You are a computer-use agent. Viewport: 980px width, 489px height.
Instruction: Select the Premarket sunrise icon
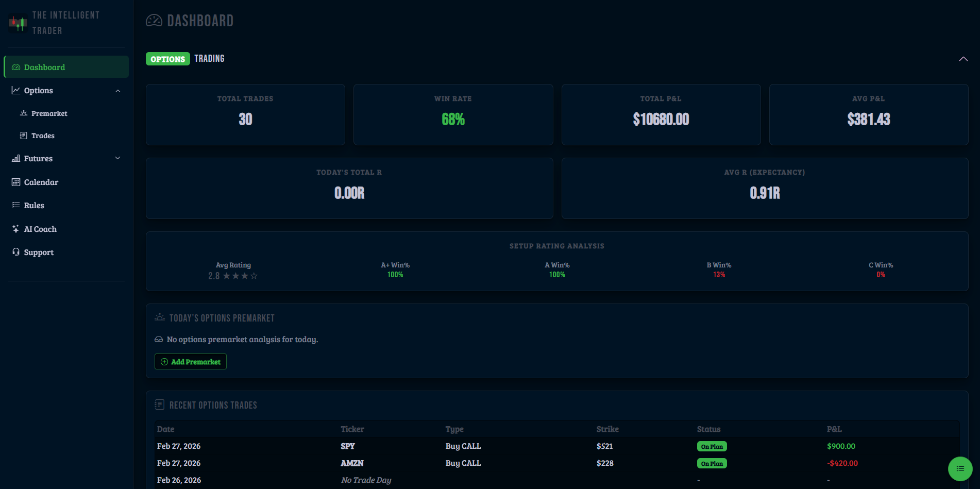click(x=23, y=113)
